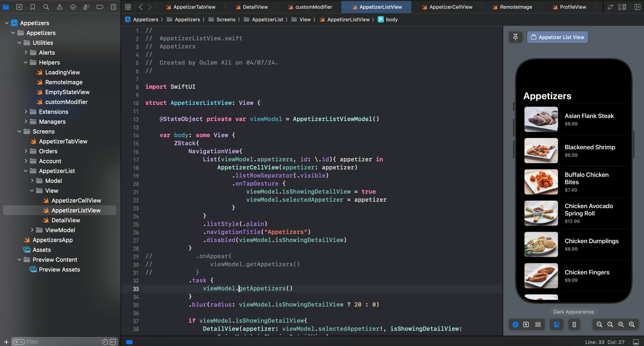Image resolution: width=644 pixels, height=346 pixels.
Task: Switch to the RemoteImage tab
Action: 512,7
